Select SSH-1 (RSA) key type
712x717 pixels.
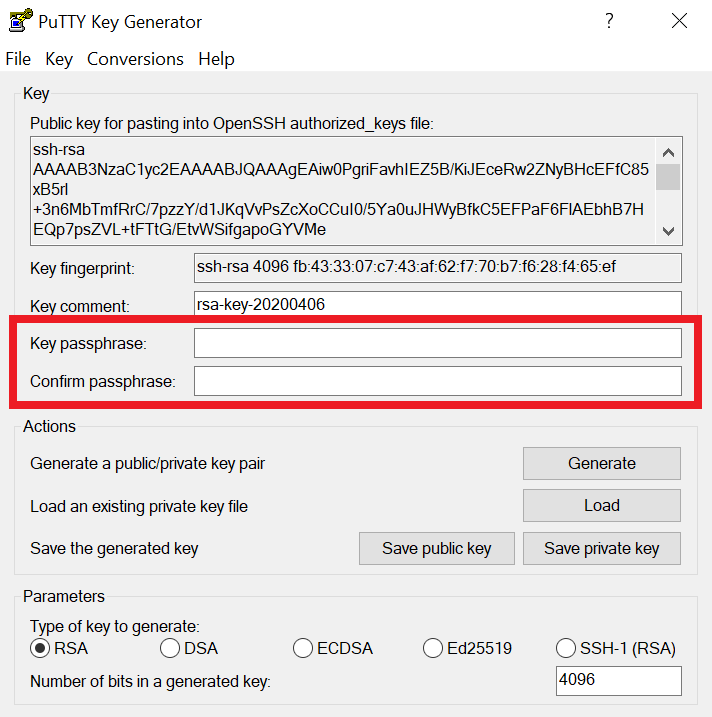point(566,648)
